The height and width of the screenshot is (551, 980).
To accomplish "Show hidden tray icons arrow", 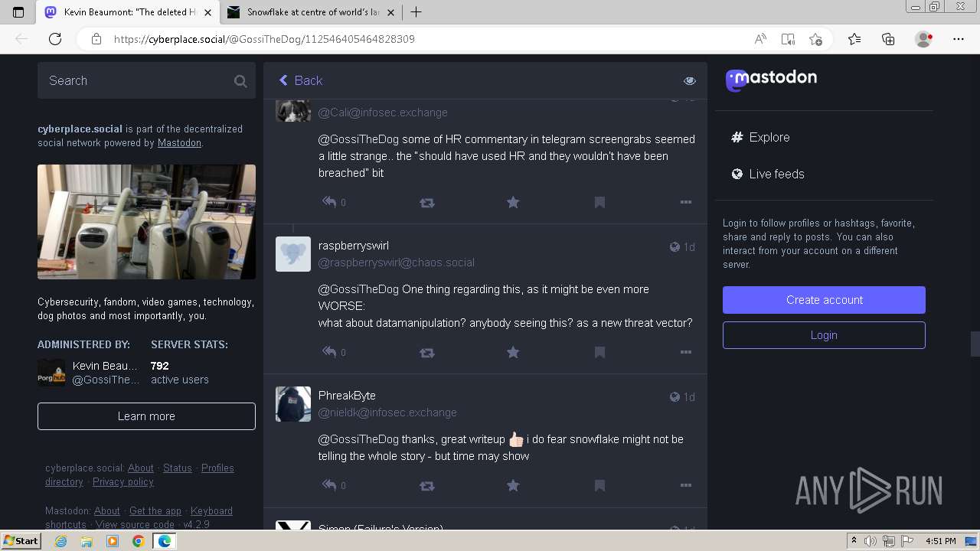I will click(x=854, y=541).
